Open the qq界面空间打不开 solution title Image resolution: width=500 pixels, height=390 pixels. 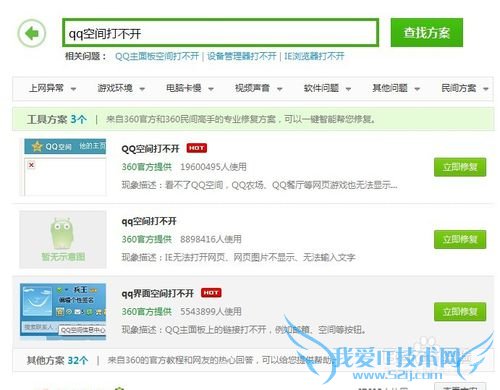pos(157,293)
